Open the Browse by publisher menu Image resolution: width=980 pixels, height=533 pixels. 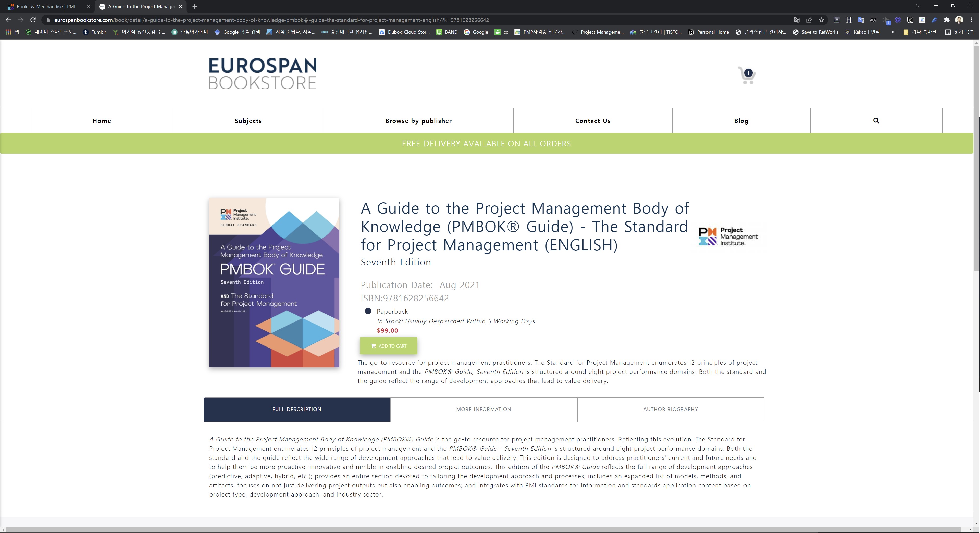(x=418, y=121)
